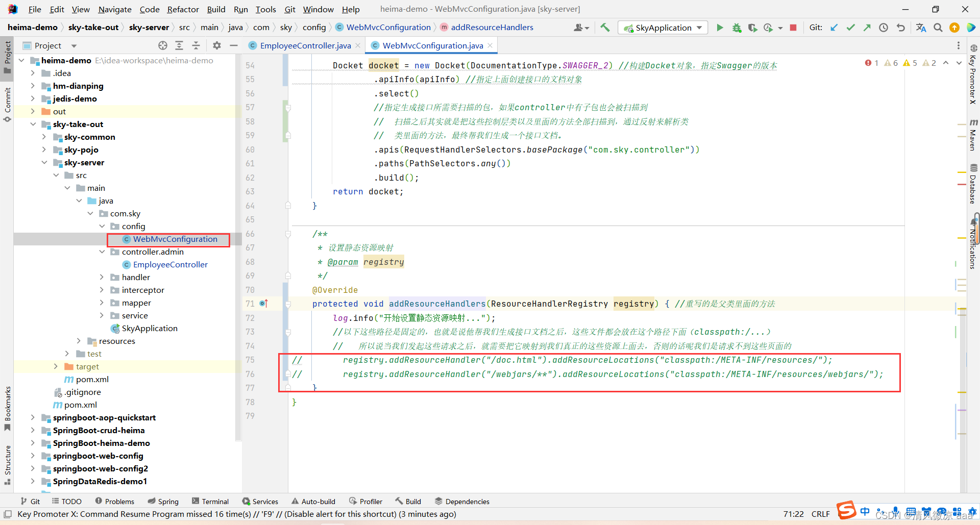Open the Notifications tool window
Image resolution: width=980 pixels, height=525 pixels.
click(x=973, y=244)
